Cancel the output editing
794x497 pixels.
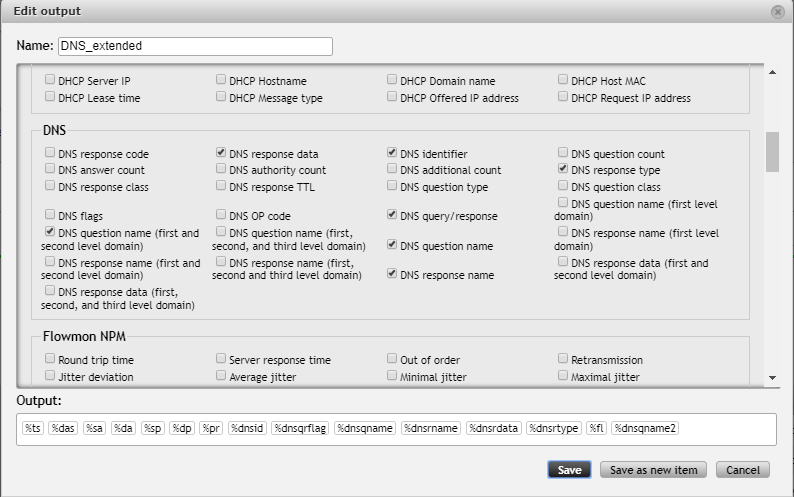(x=743, y=470)
